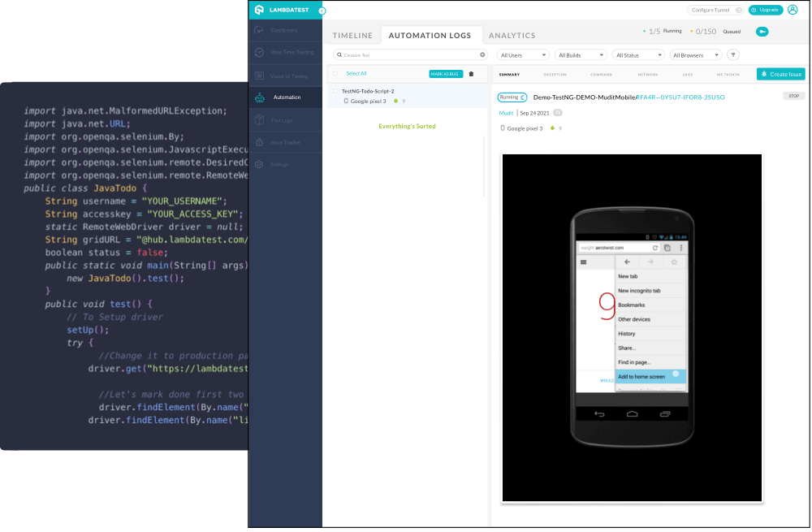Click the teal access key icon button
This screenshot has width=812, height=532.
762,32
